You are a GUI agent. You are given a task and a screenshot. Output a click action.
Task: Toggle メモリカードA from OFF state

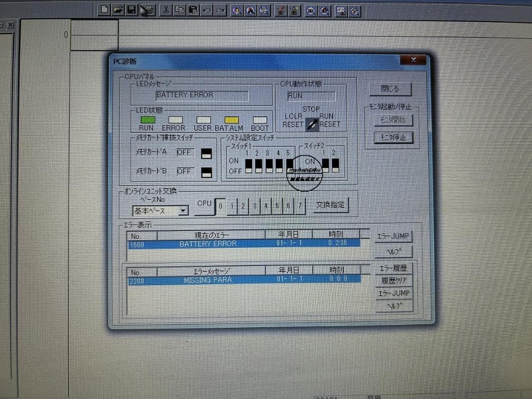point(206,154)
